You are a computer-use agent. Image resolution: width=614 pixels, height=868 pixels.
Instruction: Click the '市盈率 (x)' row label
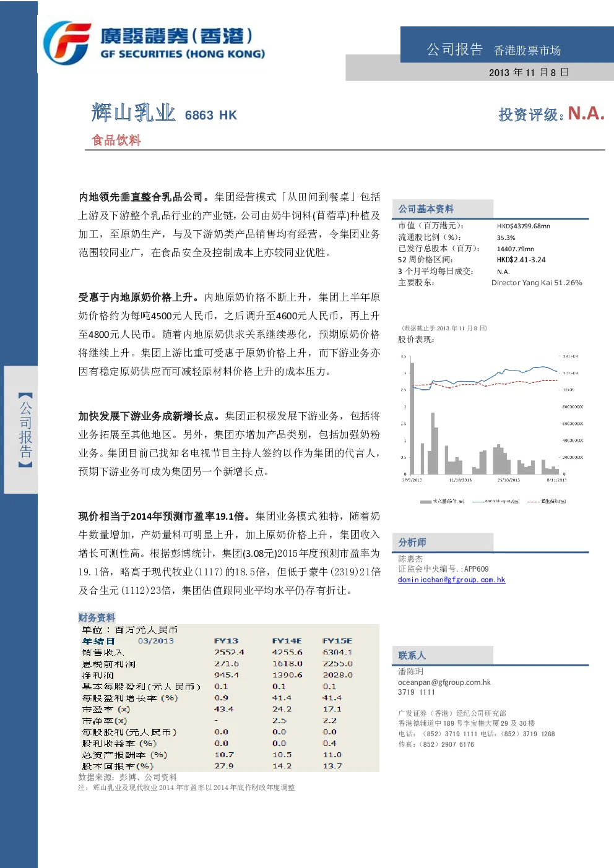tap(106, 709)
